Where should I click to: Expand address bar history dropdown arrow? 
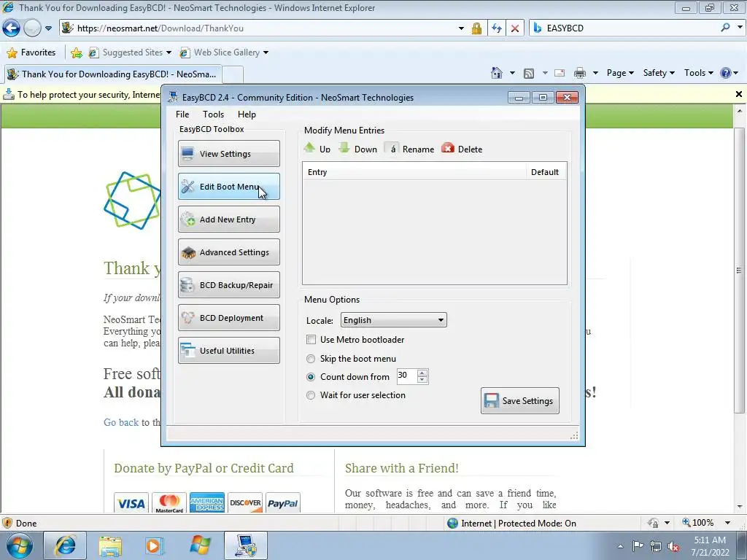click(x=461, y=28)
